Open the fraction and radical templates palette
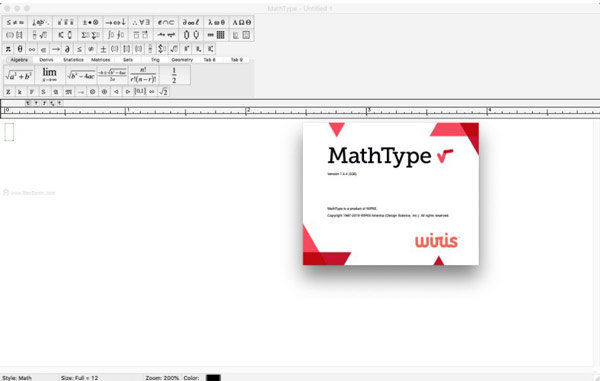This screenshot has width=600, height=381. coord(40,35)
